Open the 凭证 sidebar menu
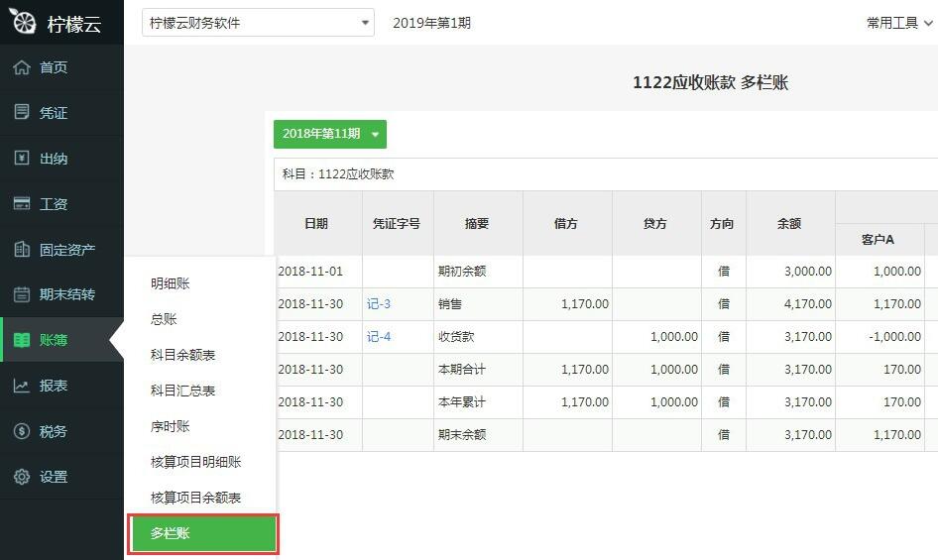 [61, 112]
